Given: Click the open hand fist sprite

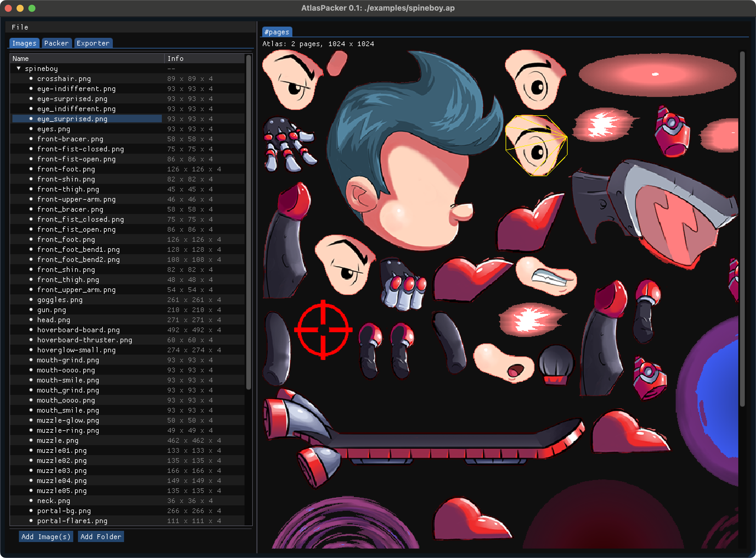Looking at the screenshot, I should pyautogui.click(x=290, y=145).
